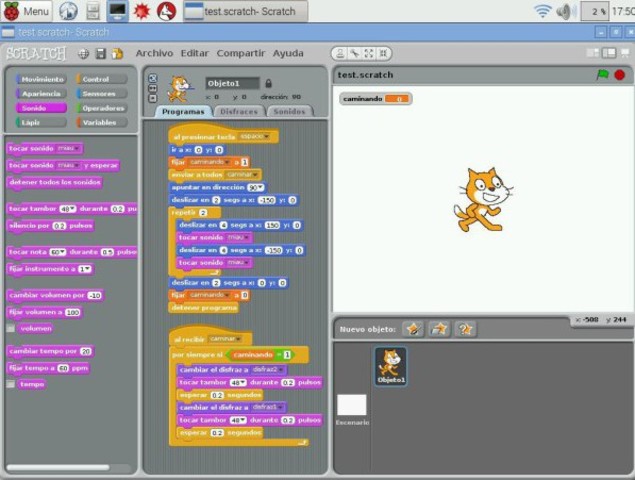Screen dimensions: 635x480
Task: Open costume dropdown showing disfraz2
Action: [x=268, y=370]
